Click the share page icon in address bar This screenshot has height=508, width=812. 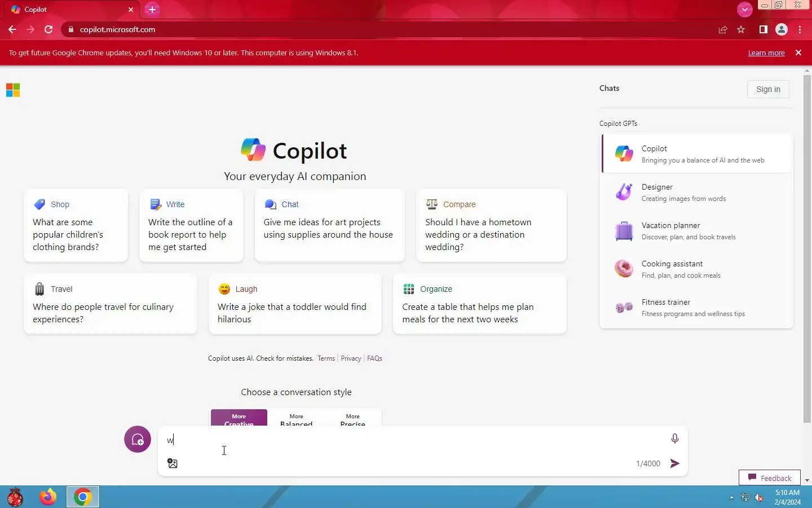723,29
